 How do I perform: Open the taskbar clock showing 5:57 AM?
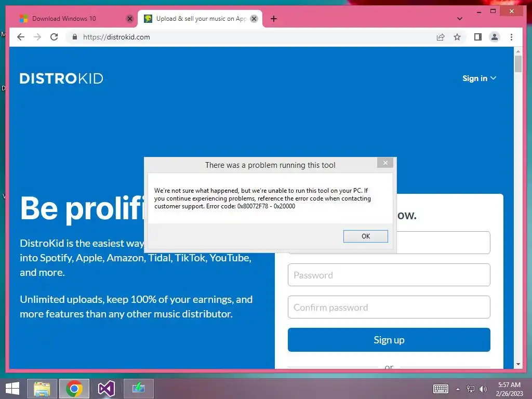(509, 389)
